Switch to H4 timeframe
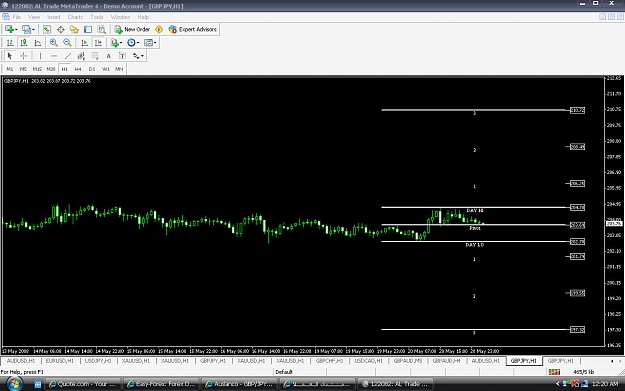The image size is (625, 391). (78, 69)
